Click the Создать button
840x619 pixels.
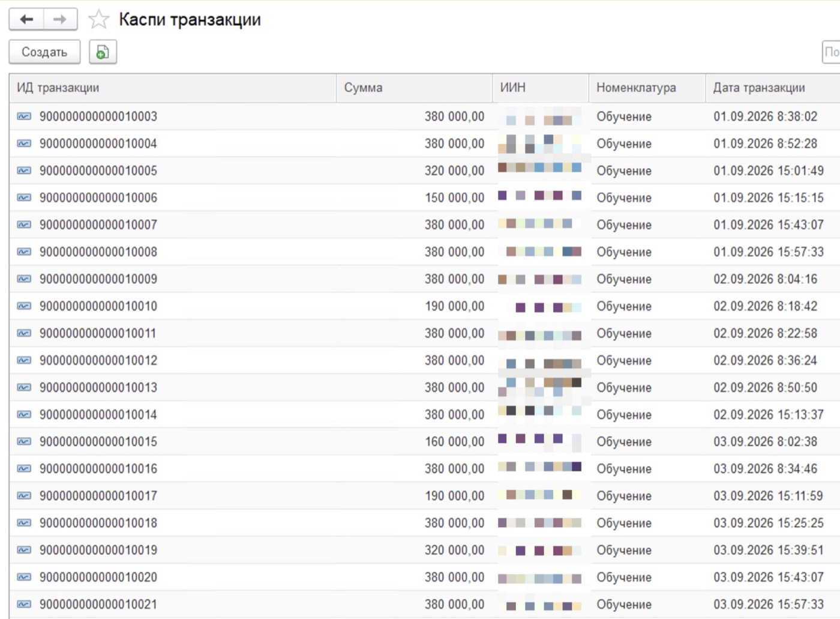(44, 52)
